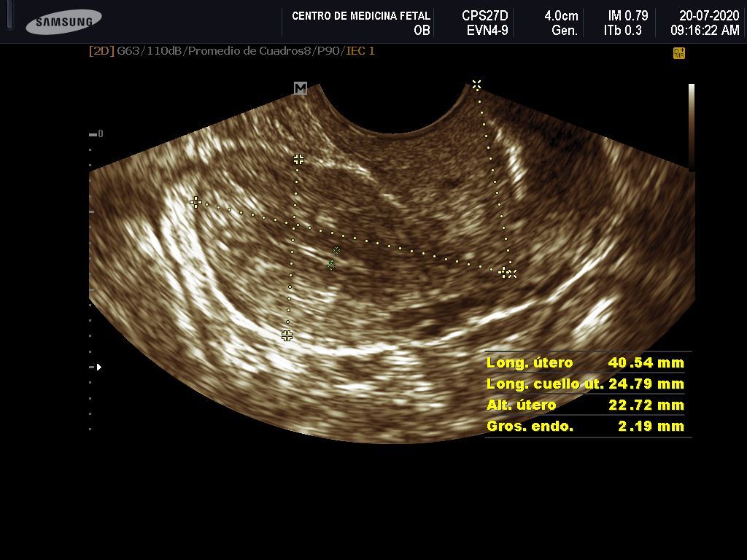The image size is (747, 560).
Task: Click the OB exam type label
Action: pos(422,31)
